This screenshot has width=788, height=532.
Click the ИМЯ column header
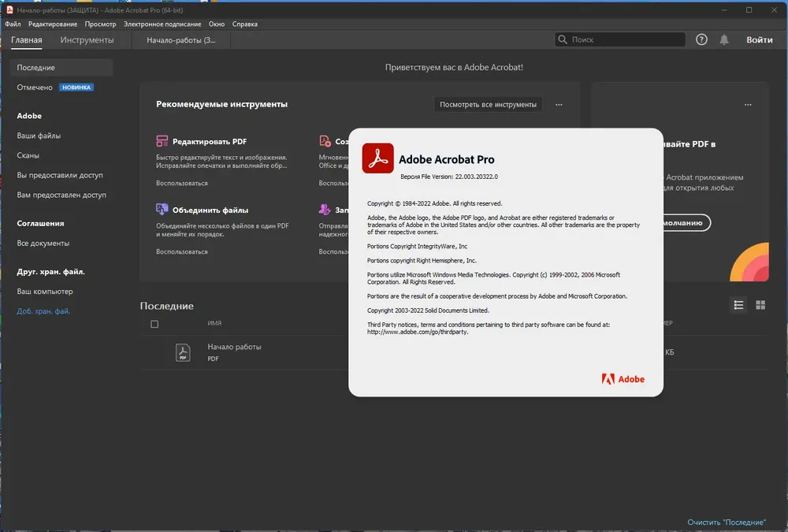(x=214, y=323)
